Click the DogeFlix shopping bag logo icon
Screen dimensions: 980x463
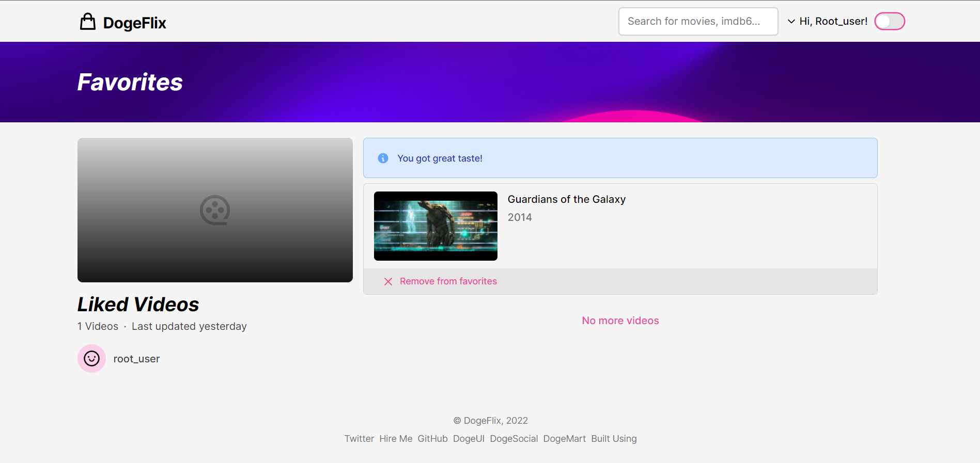tap(88, 22)
